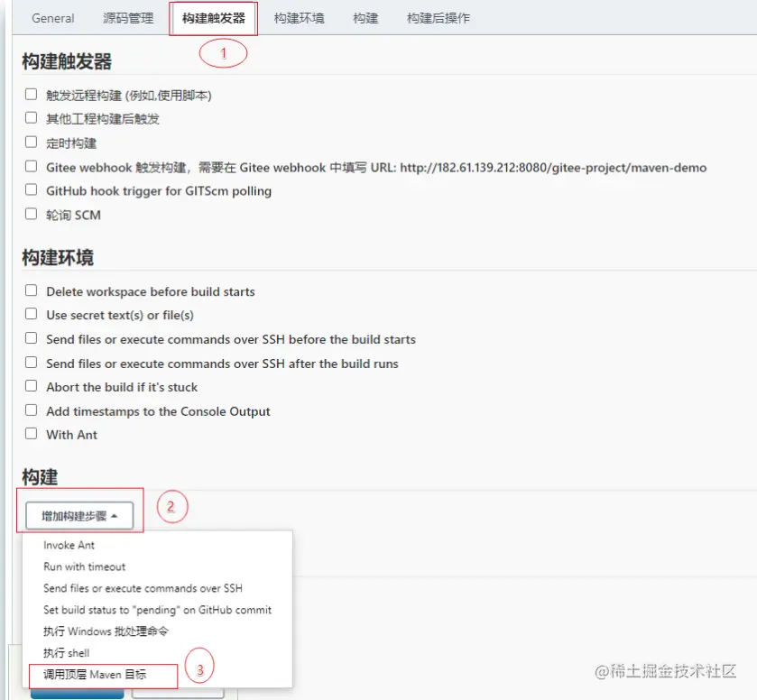Tick Add timestamps to the Console Output
Screen dimensions: 757x700
click(31, 410)
